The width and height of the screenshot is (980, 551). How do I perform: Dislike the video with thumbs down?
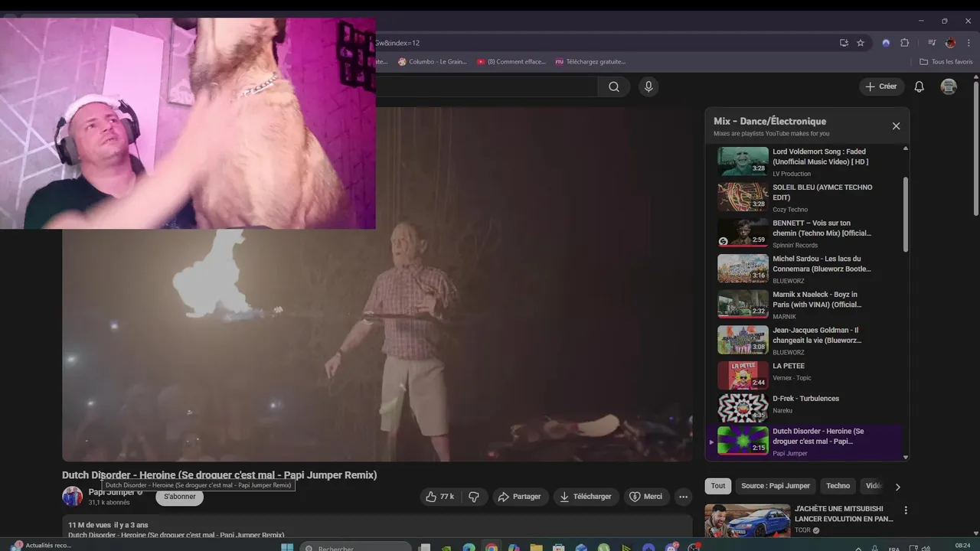[x=474, y=497]
